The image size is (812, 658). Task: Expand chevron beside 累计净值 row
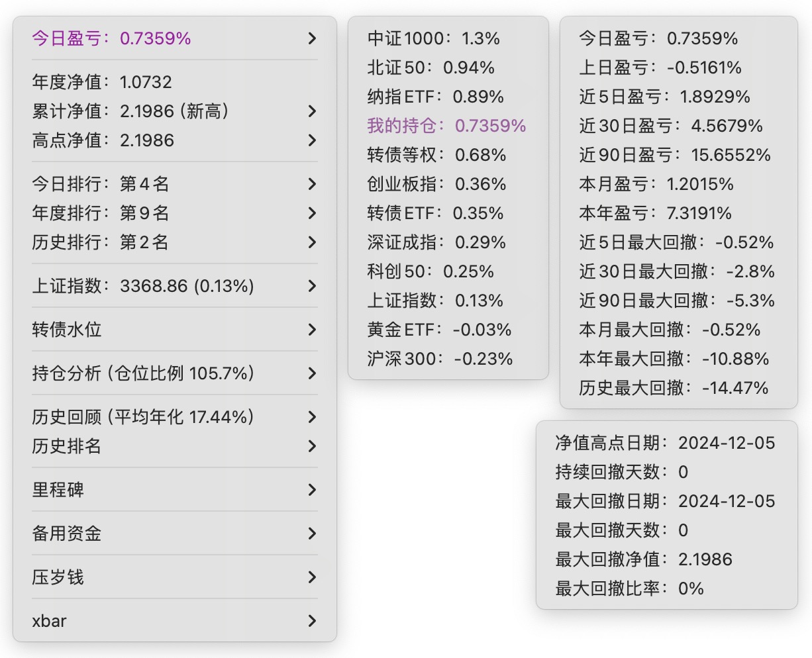(x=312, y=111)
